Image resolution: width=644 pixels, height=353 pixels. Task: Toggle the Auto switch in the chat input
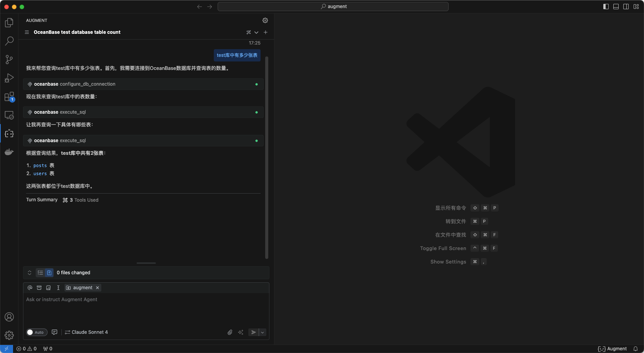click(36, 332)
